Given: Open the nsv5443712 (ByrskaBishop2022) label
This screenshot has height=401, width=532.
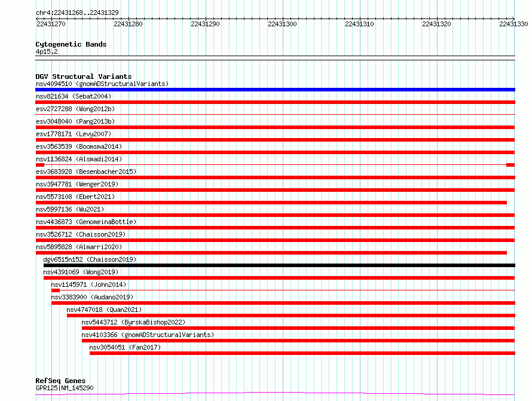Looking at the screenshot, I should tap(133, 322).
